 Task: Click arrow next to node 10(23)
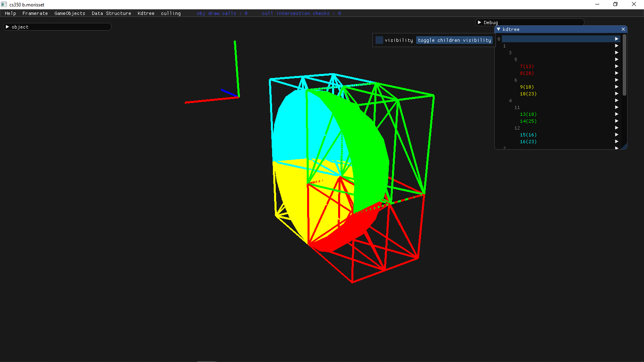[x=616, y=94]
